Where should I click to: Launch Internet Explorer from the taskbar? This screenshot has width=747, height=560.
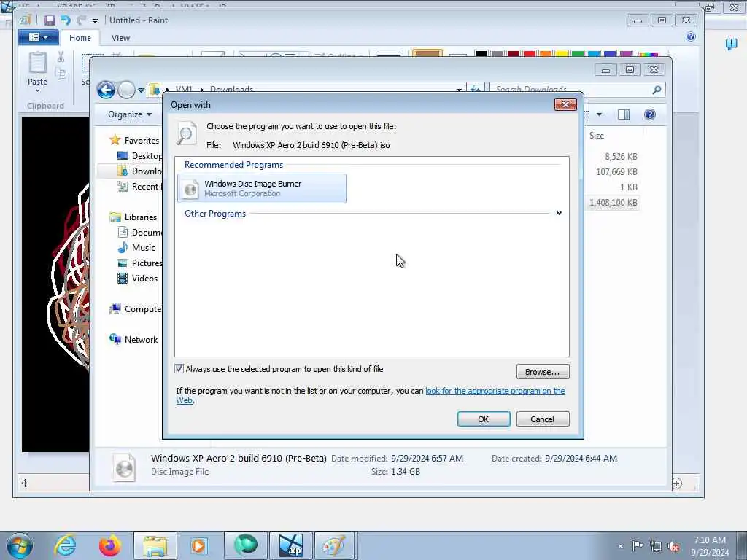tap(65, 545)
